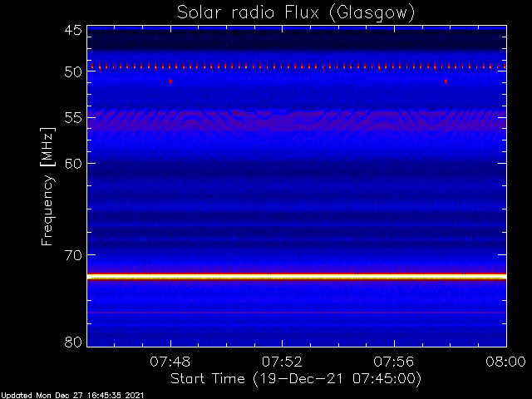Click the '45' frequency tick label
The width and height of the screenshot is (532, 399).
tap(73, 31)
